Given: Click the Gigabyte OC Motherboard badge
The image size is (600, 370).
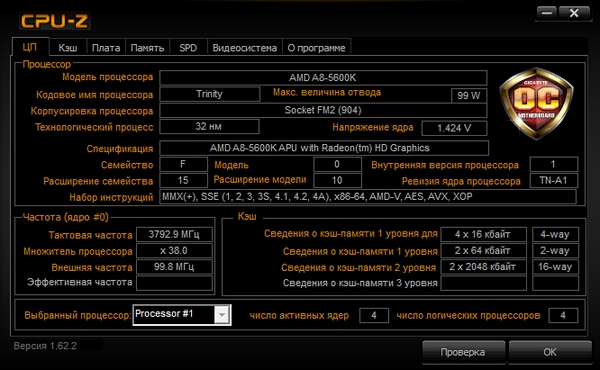Looking at the screenshot, I should click(536, 103).
